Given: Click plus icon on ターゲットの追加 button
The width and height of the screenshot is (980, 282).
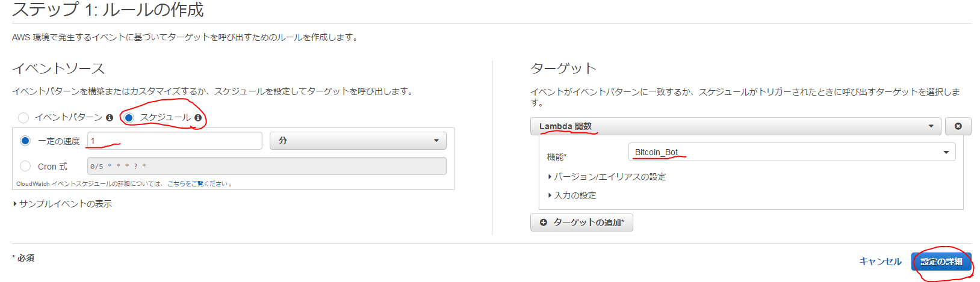Looking at the screenshot, I should pyautogui.click(x=544, y=222).
